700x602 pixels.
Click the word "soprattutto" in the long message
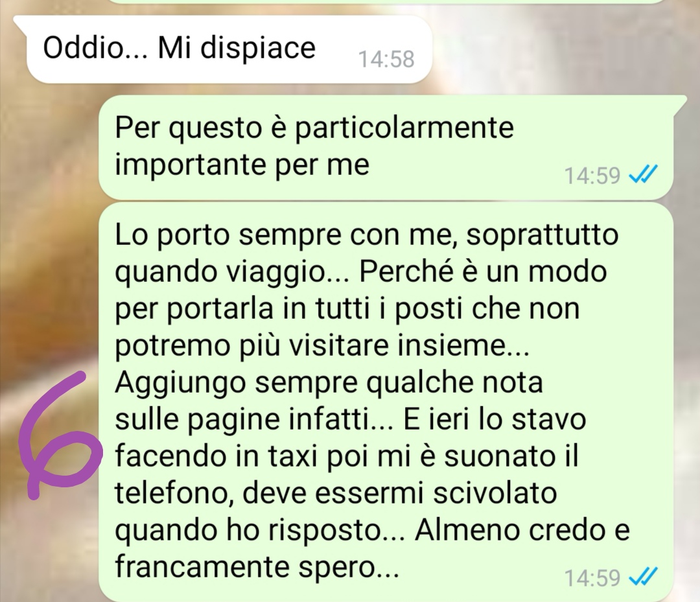click(x=542, y=235)
